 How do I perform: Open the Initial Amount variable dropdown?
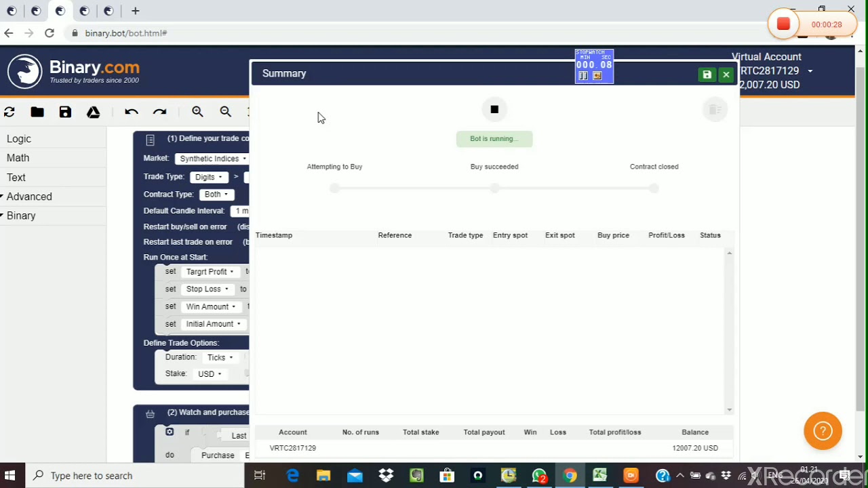pyautogui.click(x=214, y=324)
